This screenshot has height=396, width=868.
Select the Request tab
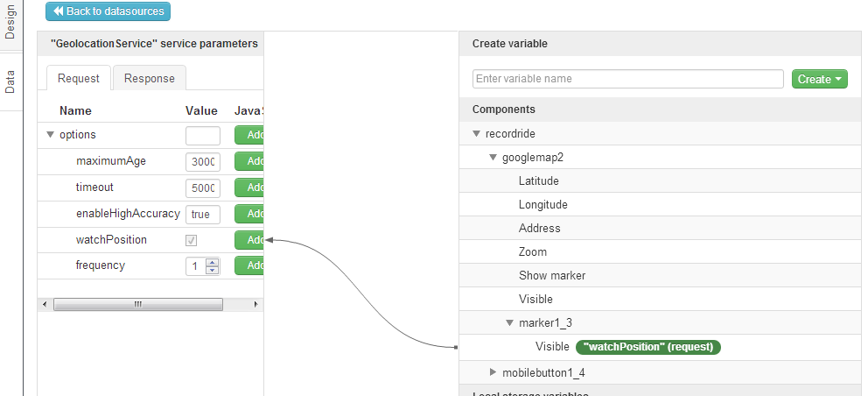79,78
